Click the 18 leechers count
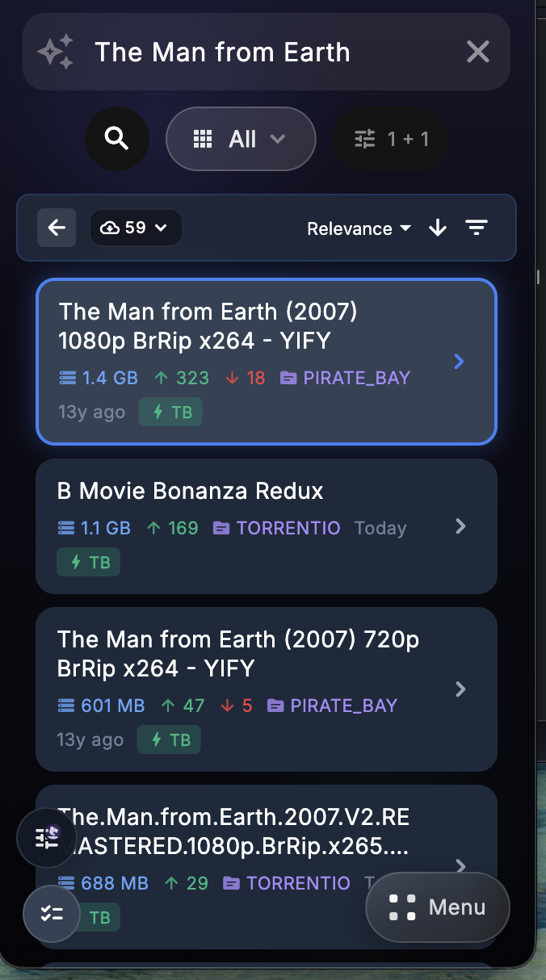Viewport: 546px width, 980px height. click(x=246, y=378)
